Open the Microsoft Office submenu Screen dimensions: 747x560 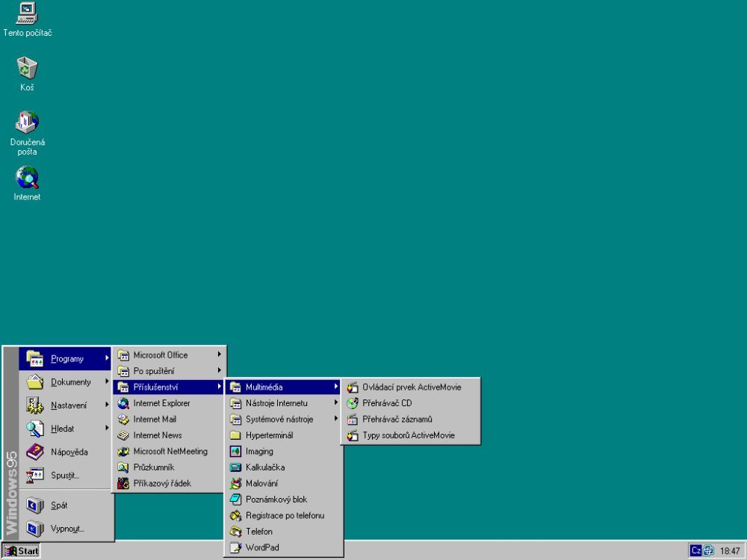169,355
